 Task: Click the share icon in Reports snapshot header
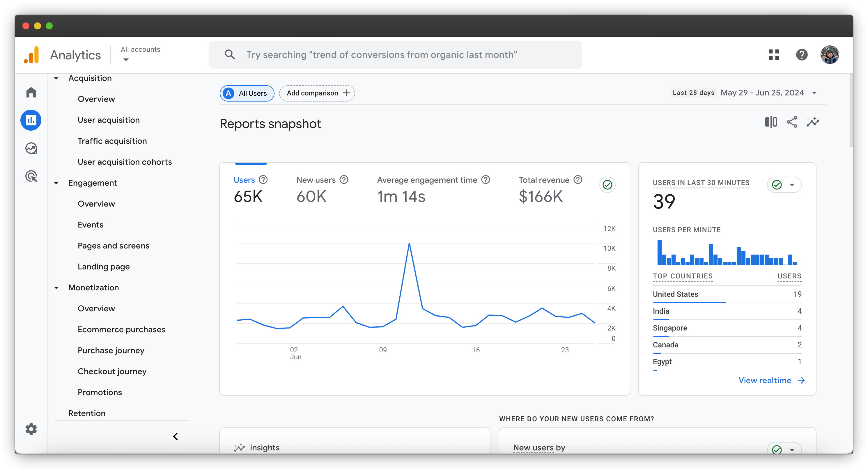[792, 122]
